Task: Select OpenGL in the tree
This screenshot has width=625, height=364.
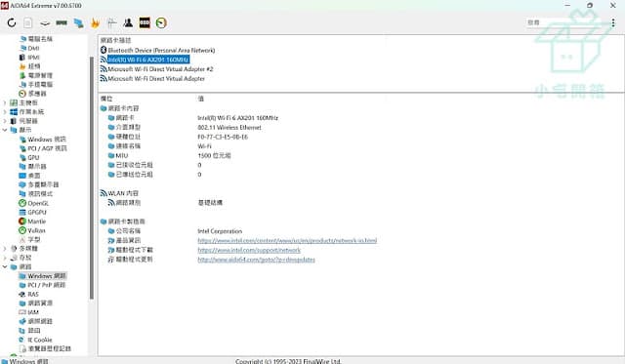Action: tap(33, 203)
